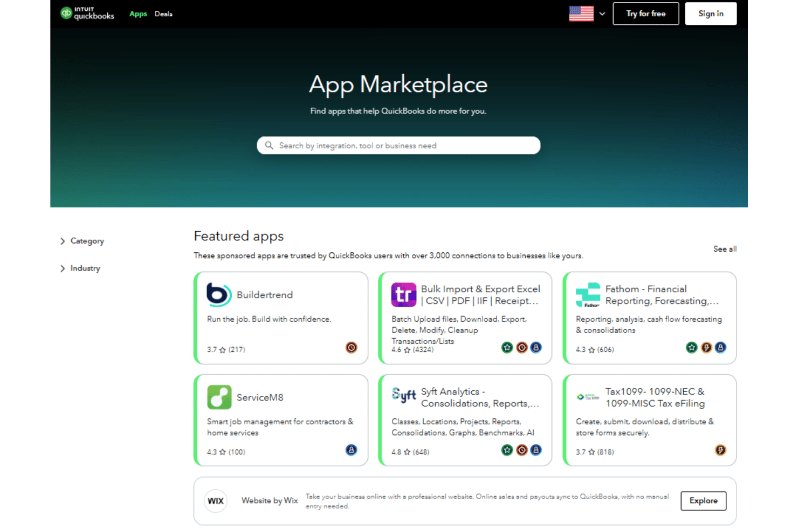Click the US flag country selector
Image resolution: width=798 pixels, height=532 pixels.
tap(581, 13)
